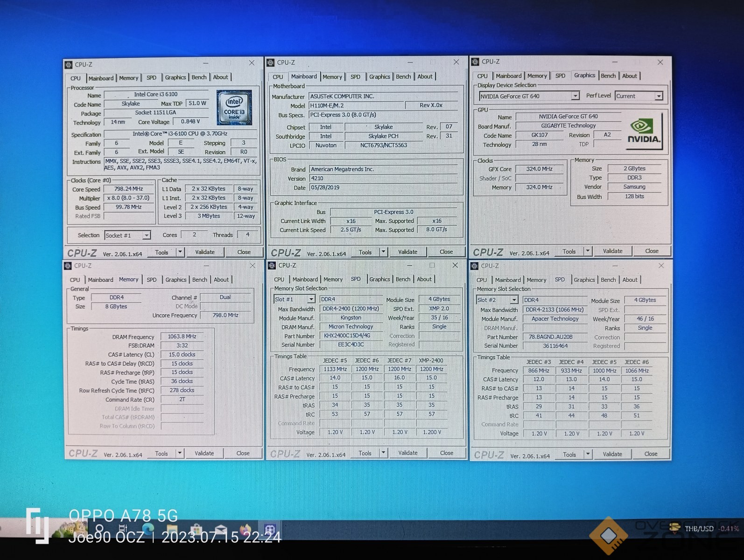Viewport: 744px width, 560px height.
Task: Click Tools button in GeForce Graphics window
Action: [569, 252]
